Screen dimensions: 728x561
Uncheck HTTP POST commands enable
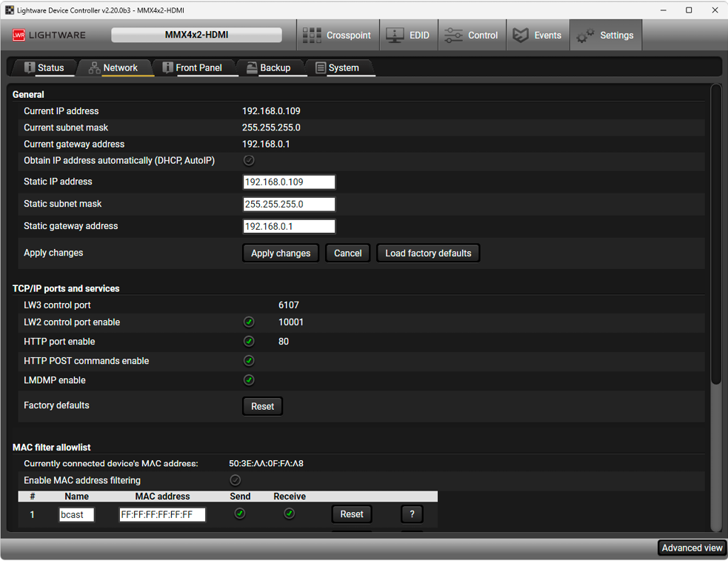[249, 361]
